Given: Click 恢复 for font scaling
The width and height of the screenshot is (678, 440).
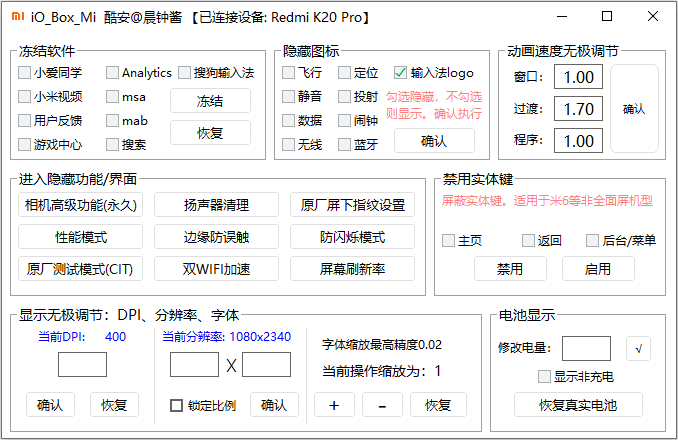Looking at the screenshot, I should 438,405.
